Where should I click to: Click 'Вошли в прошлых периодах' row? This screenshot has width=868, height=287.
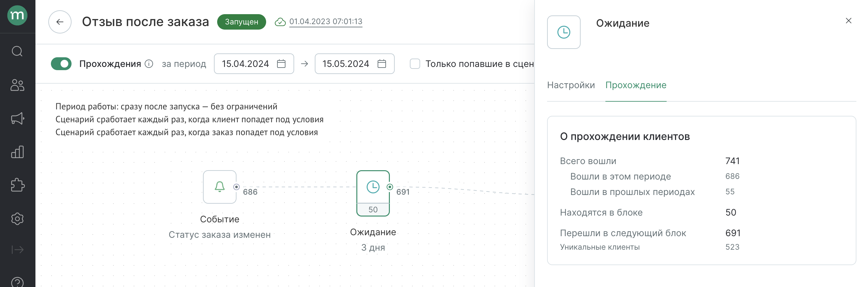[x=652, y=192]
